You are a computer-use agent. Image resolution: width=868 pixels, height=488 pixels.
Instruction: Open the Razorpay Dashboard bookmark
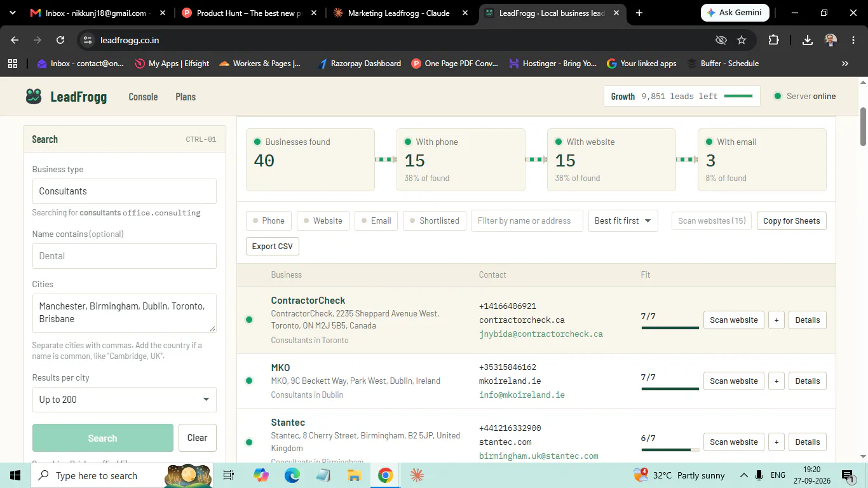(x=359, y=64)
